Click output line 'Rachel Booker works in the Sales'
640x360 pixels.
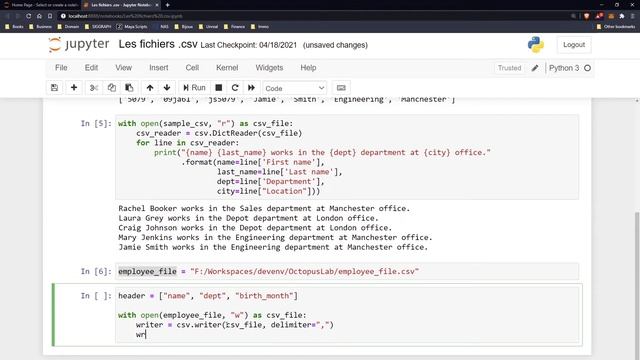[264, 208]
